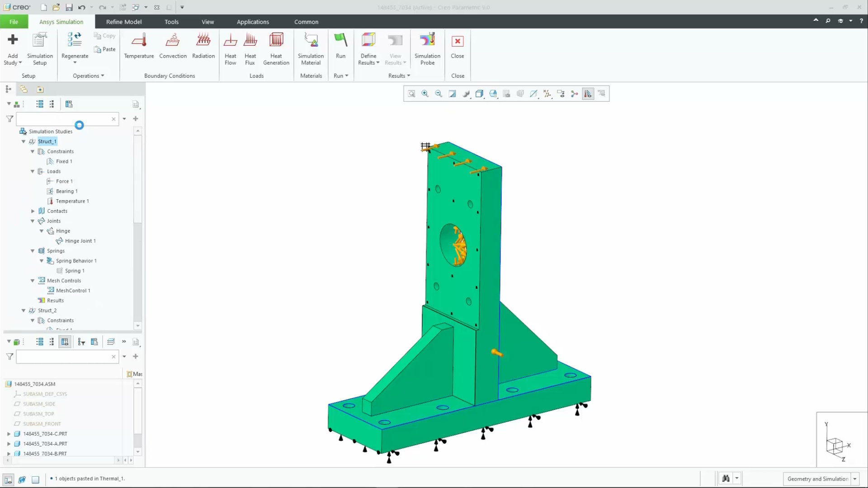Select Hinge Joint 1
This screenshot has width=868, height=488.
pos(80,241)
